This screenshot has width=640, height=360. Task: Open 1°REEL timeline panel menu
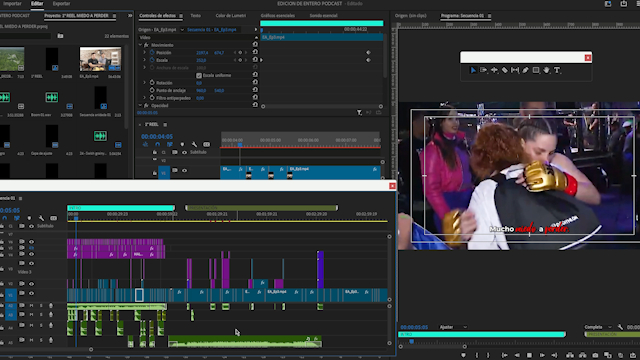click(165, 124)
